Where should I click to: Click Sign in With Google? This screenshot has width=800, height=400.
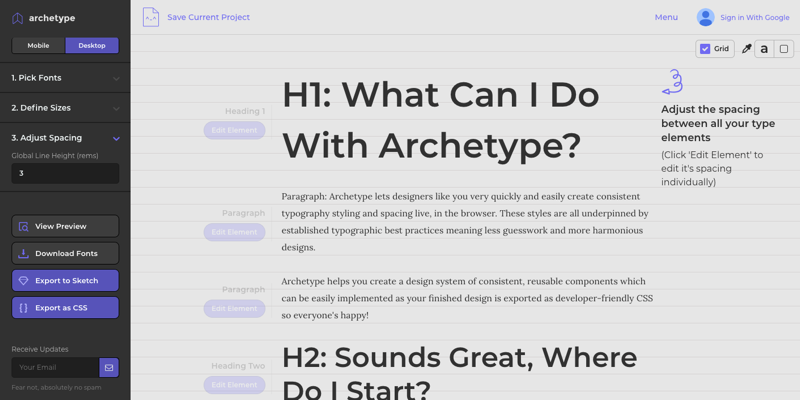click(x=755, y=17)
